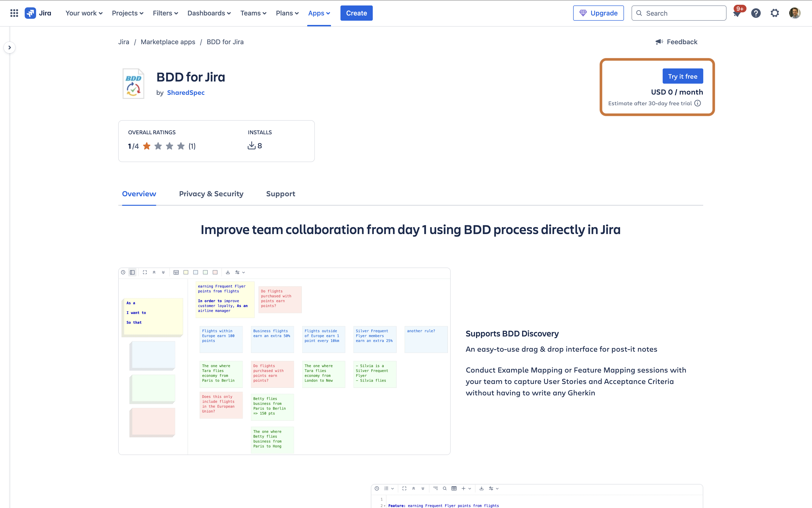The height and width of the screenshot is (508, 812).
Task: Open the Gherkin feature editor screenshot
Action: (537, 496)
